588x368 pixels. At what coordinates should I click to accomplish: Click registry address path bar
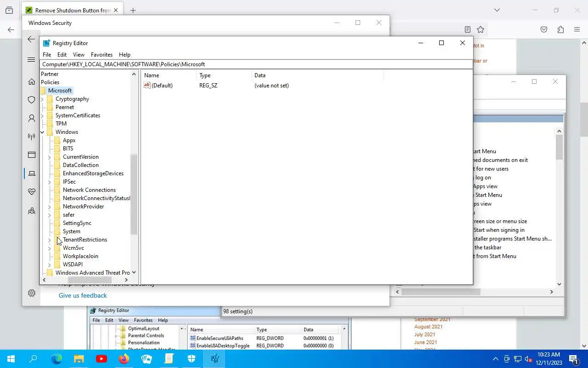coord(256,64)
